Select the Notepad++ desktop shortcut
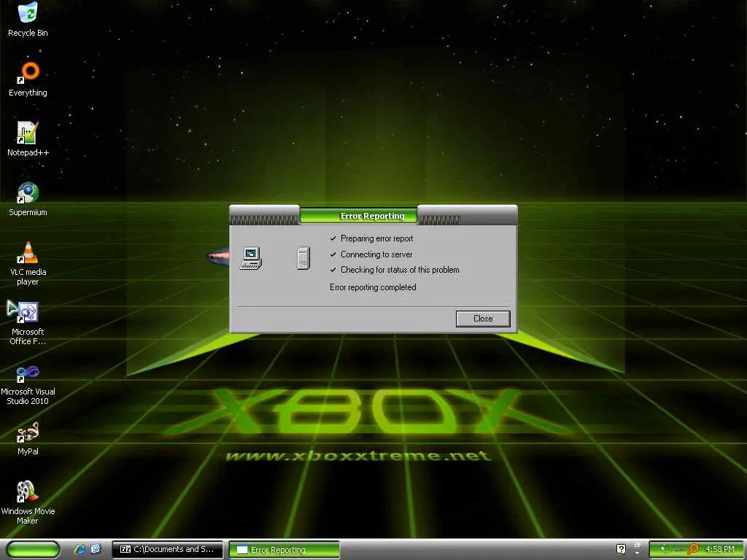Image resolution: width=747 pixels, height=560 pixels. tap(28, 139)
